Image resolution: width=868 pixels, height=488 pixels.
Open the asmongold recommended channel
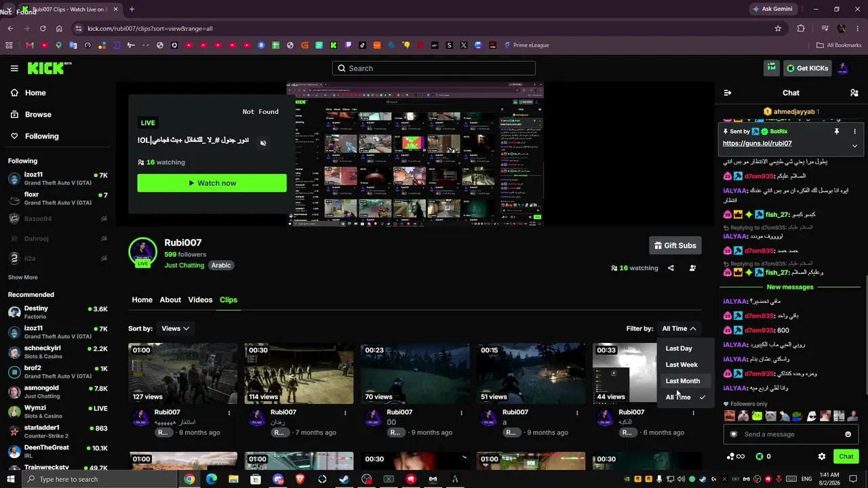(58, 392)
